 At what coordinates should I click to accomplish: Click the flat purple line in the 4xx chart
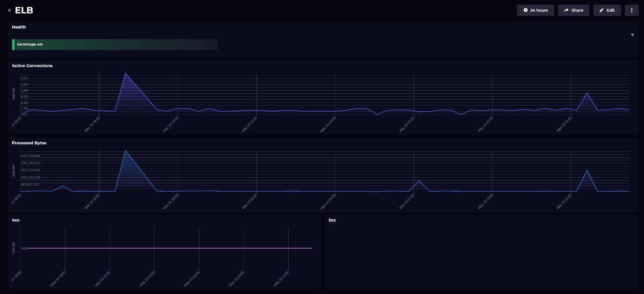tap(168, 248)
